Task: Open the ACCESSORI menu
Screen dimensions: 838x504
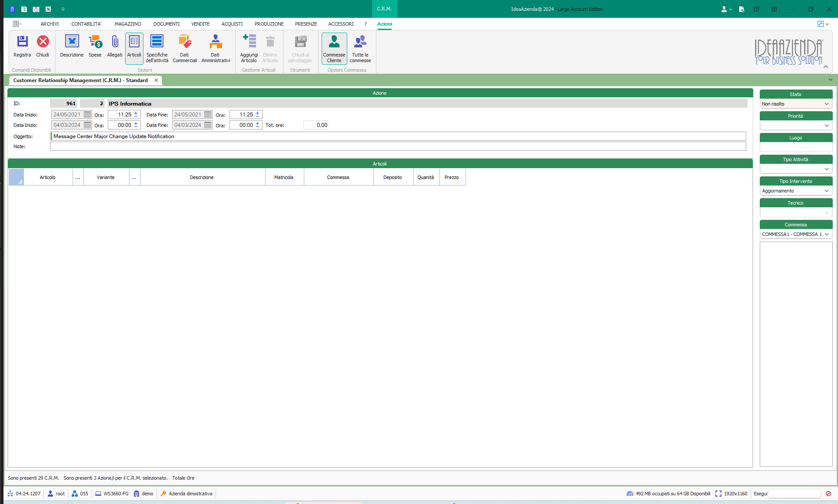Action: pyautogui.click(x=341, y=24)
